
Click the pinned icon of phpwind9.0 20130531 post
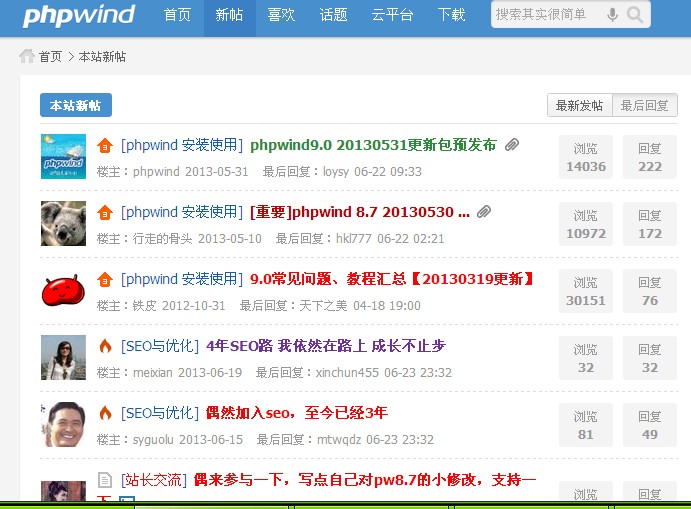pos(105,145)
